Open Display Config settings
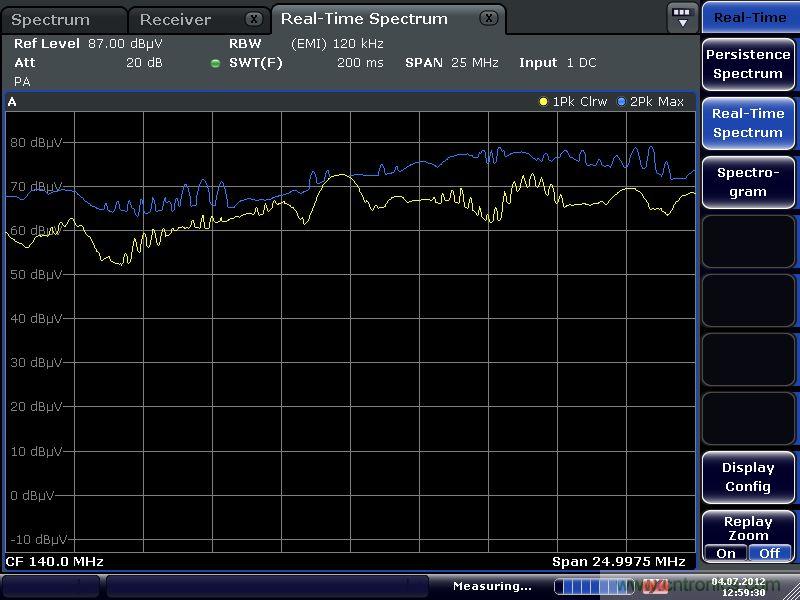 [x=748, y=477]
